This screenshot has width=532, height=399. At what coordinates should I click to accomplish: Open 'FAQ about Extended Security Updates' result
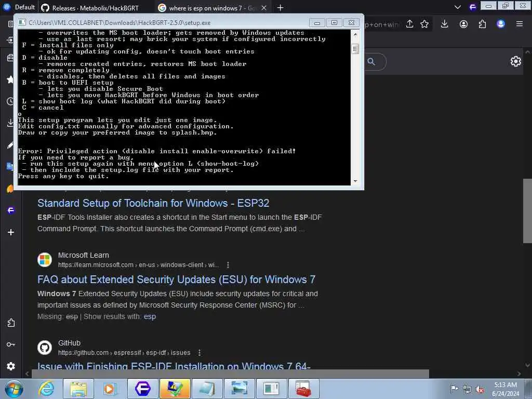pos(176,279)
